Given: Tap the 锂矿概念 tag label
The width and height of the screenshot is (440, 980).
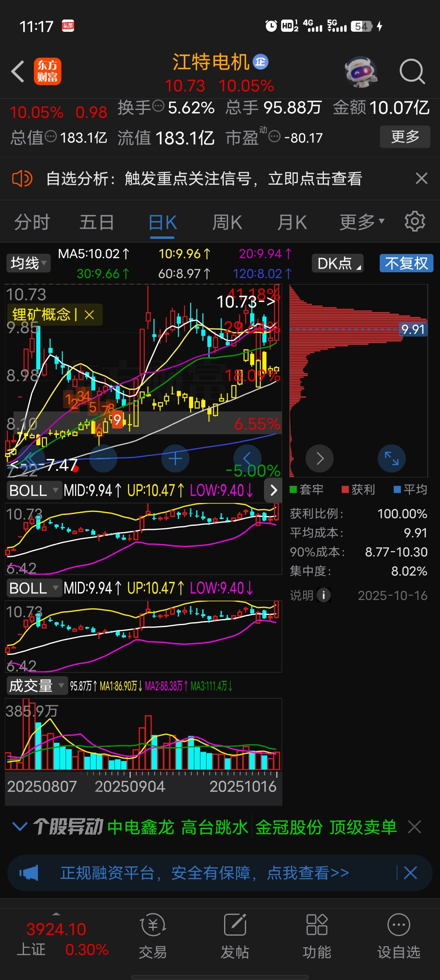Looking at the screenshot, I should click(x=42, y=315).
